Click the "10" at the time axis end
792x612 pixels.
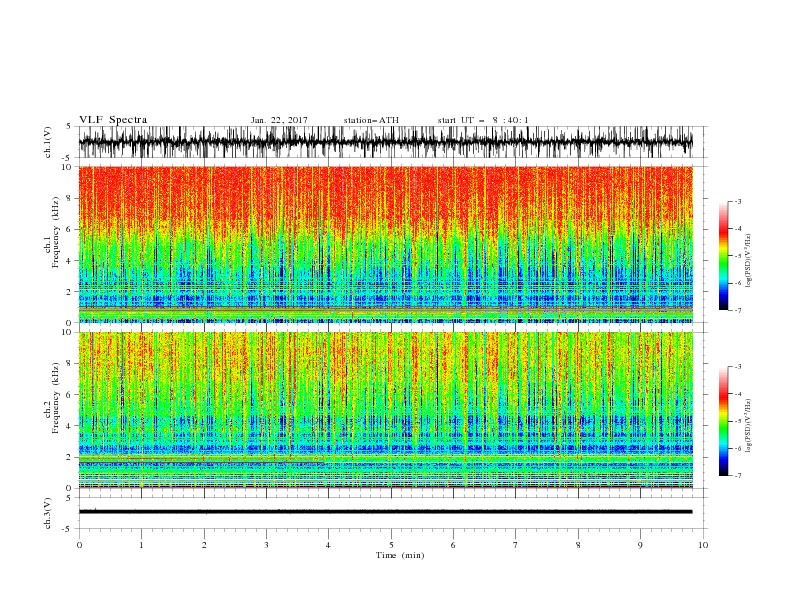coord(703,545)
